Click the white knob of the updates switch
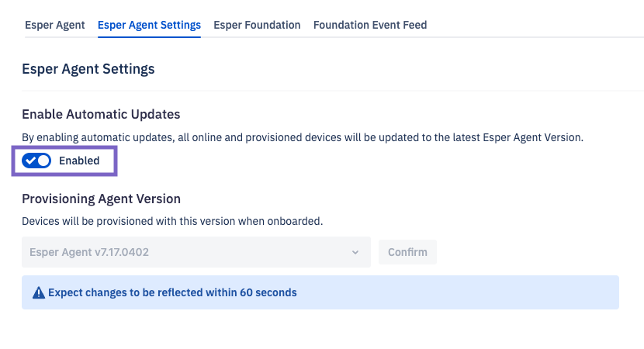 tap(43, 161)
